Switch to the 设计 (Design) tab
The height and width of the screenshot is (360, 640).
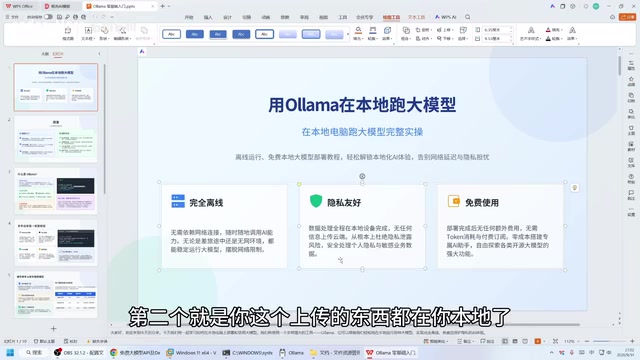pos(227,17)
